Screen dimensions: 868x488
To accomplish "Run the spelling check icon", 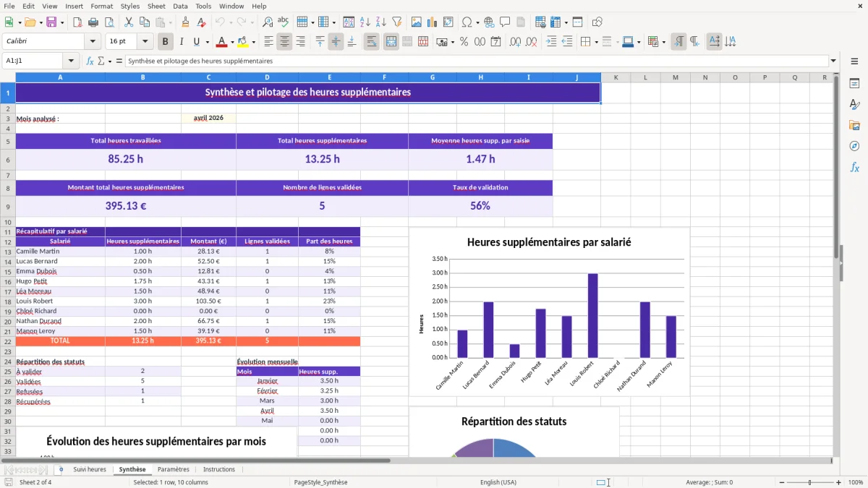I will [x=284, y=22].
